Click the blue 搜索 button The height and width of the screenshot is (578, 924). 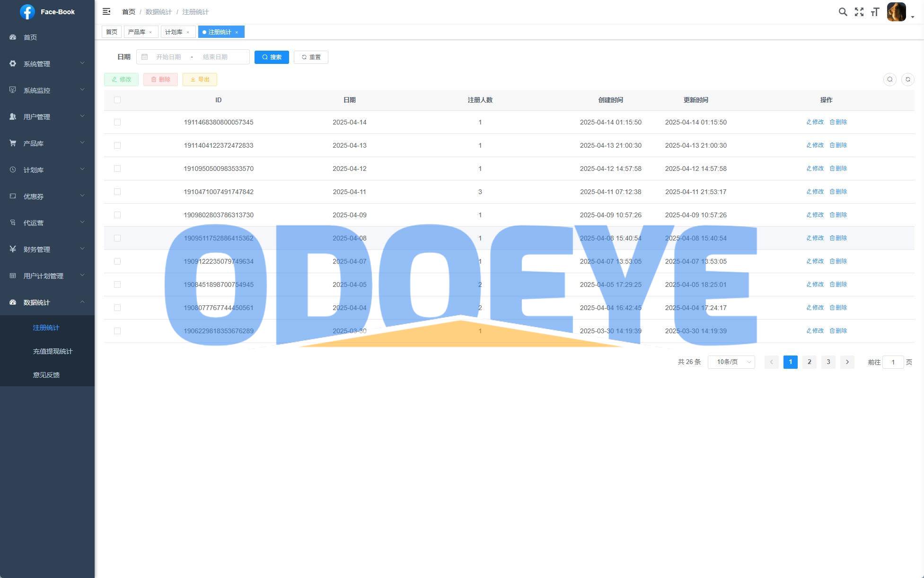pyautogui.click(x=272, y=57)
